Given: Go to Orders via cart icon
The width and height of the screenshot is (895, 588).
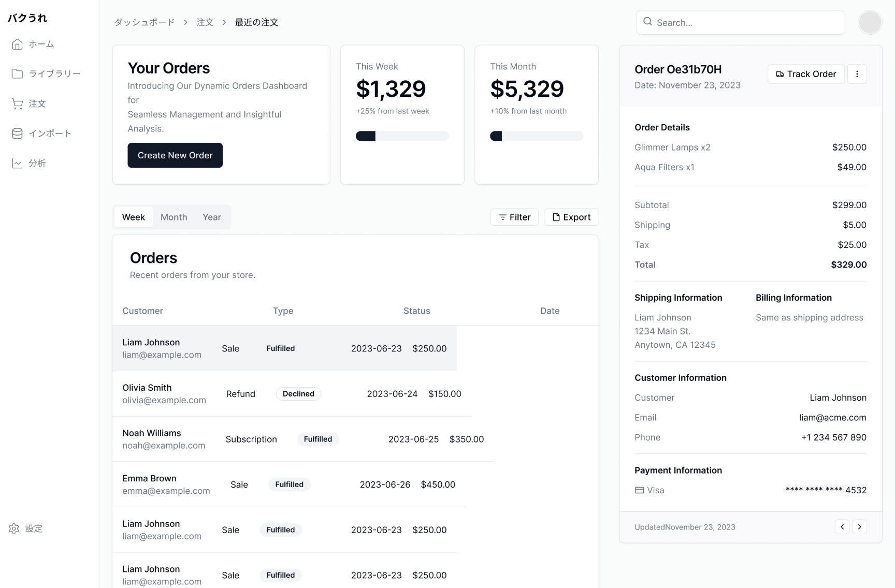Looking at the screenshot, I should coord(17,104).
